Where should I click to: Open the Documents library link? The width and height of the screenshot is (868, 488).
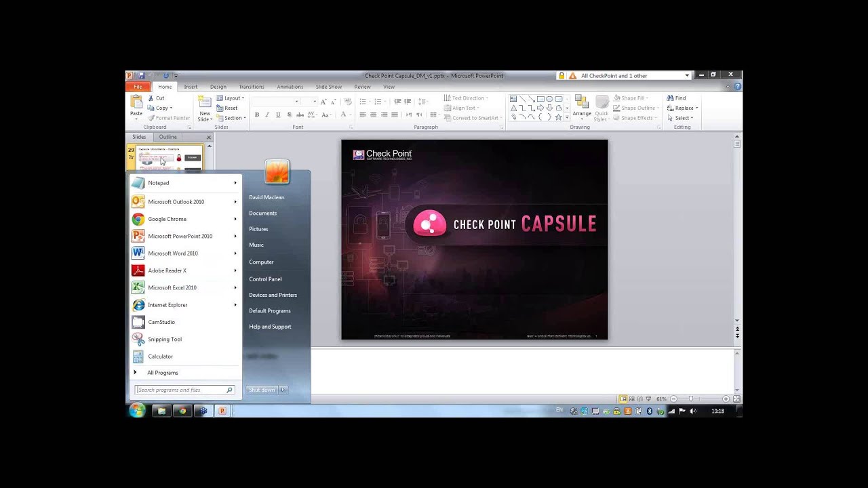coord(262,213)
